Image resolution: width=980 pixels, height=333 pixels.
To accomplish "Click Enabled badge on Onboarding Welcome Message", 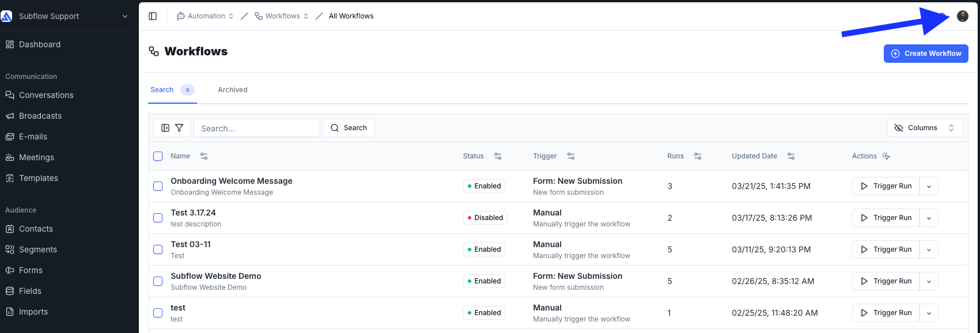I will click(x=485, y=186).
